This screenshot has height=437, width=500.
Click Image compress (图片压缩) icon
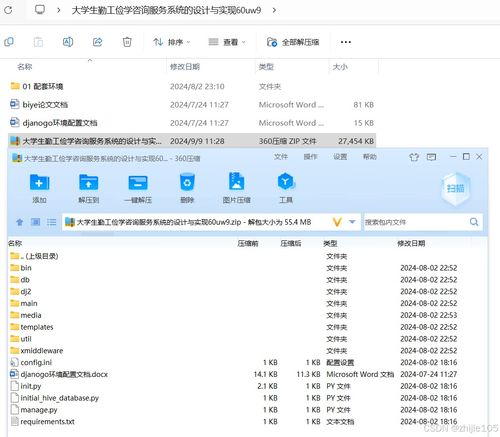pos(236,188)
